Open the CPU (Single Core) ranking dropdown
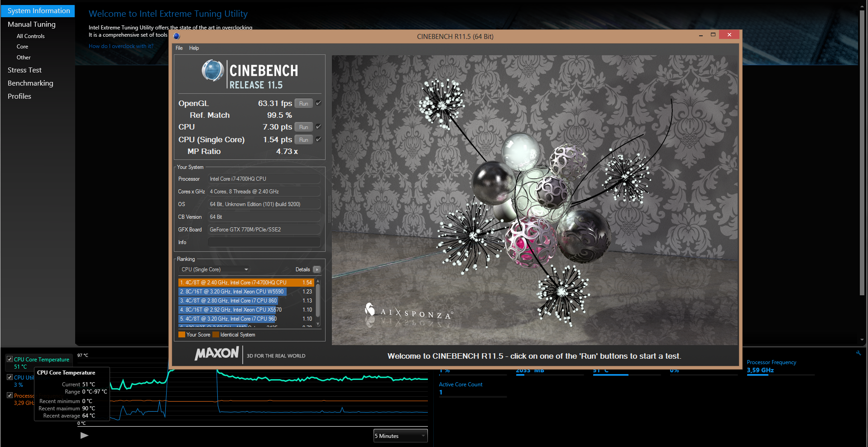 [215, 269]
